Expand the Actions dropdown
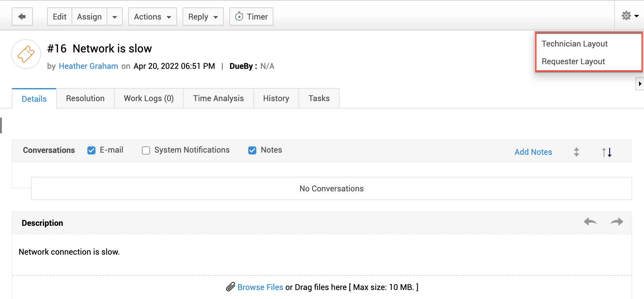The height and width of the screenshot is (299, 644). [152, 17]
